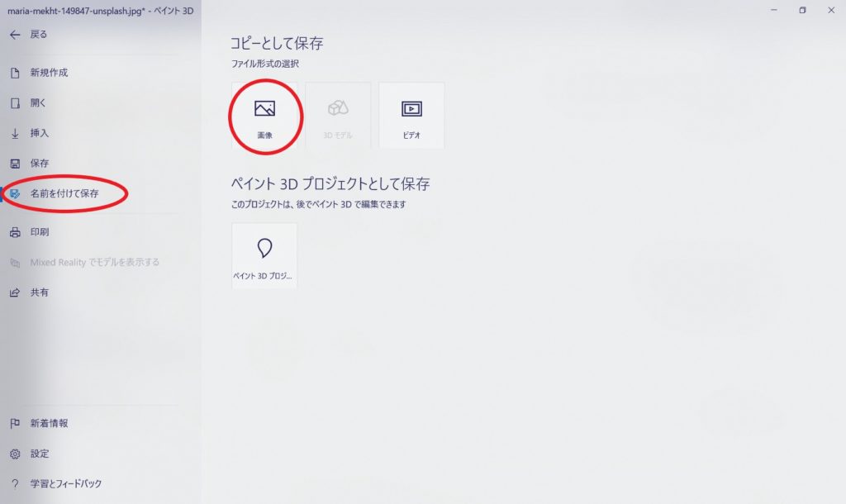The image size is (846, 504).
Task: Click Mixed Reality でモデルを表示する
Action: [x=85, y=263]
